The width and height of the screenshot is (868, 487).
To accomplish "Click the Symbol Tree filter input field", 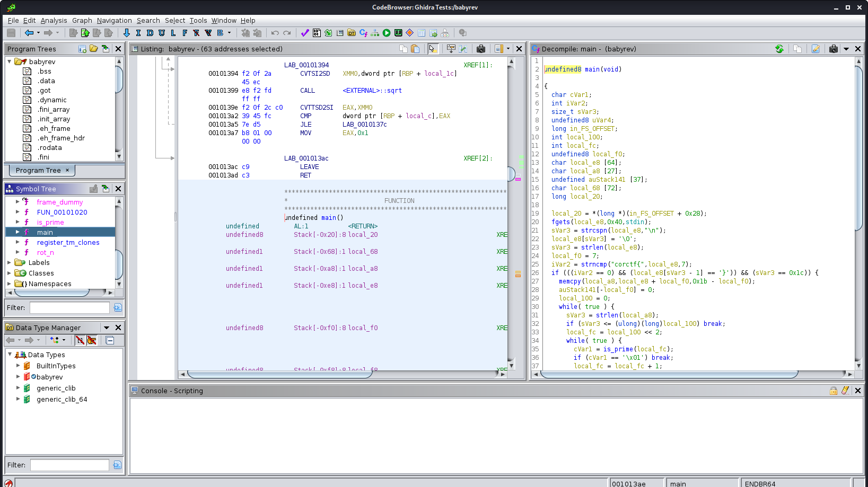I will click(x=69, y=307).
